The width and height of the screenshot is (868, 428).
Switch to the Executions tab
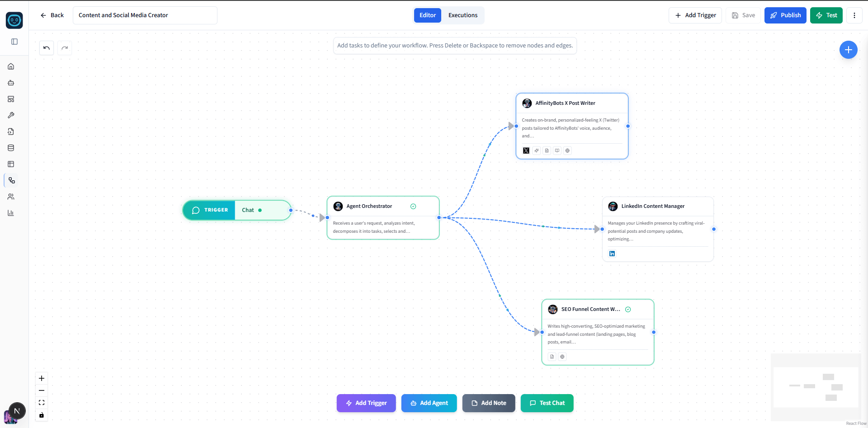point(463,15)
